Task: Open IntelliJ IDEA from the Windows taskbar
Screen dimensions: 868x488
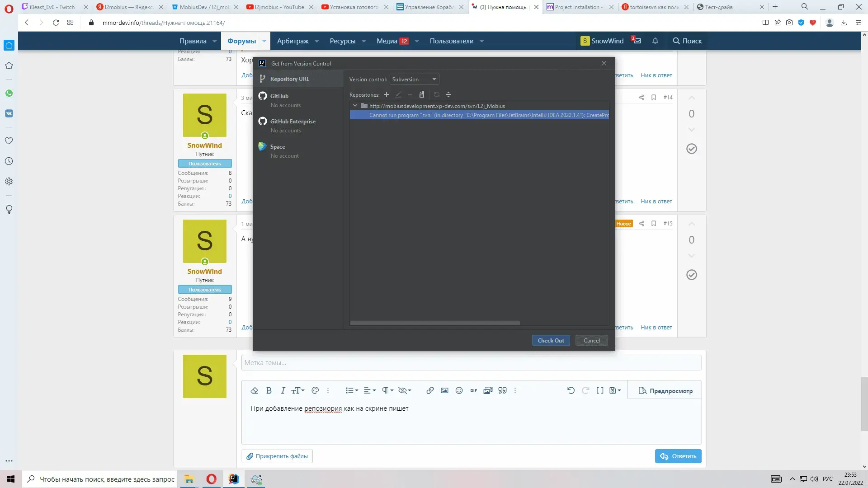Action: point(233,479)
